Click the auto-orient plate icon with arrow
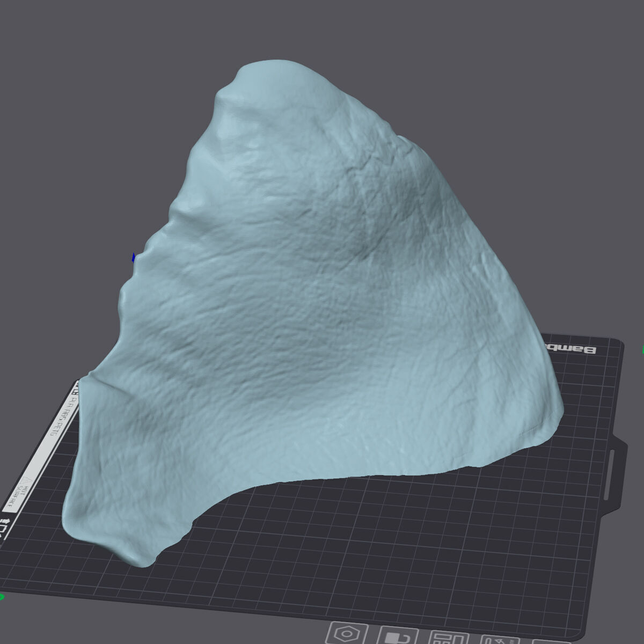Image resolution: width=644 pixels, height=644 pixels. [x=499, y=639]
